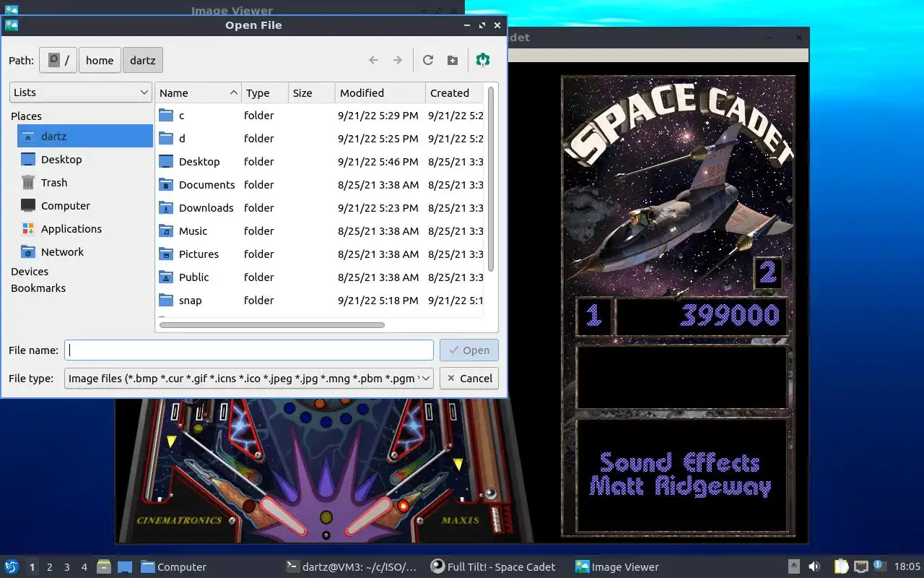Click the green options icon in dialog toolbar
The width and height of the screenshot is (924, 578).
[x=483, y=60]
